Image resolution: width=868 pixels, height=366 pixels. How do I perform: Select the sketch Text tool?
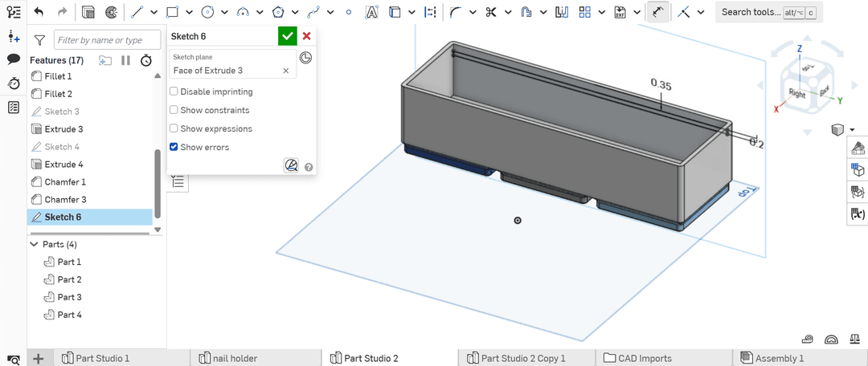coord(373,11)
